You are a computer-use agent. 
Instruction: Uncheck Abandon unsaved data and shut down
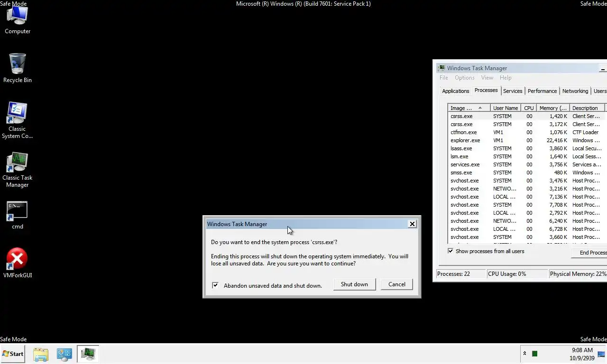[215, 285]
